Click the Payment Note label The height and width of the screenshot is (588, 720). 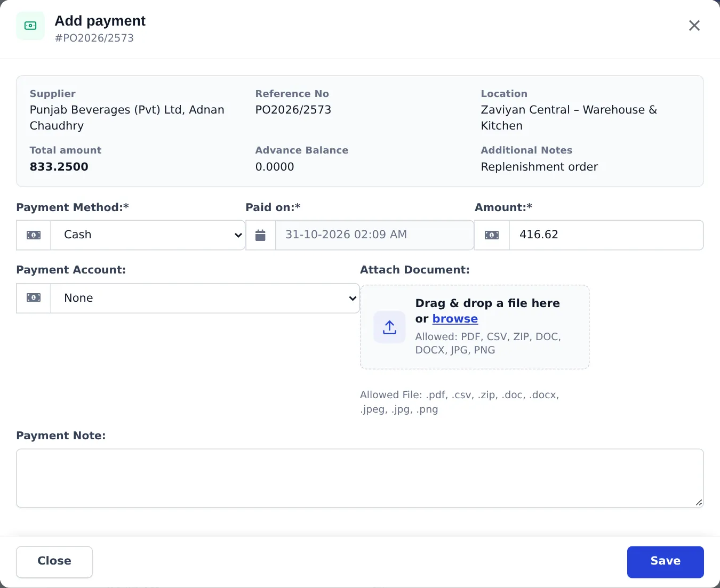[61, 436]
